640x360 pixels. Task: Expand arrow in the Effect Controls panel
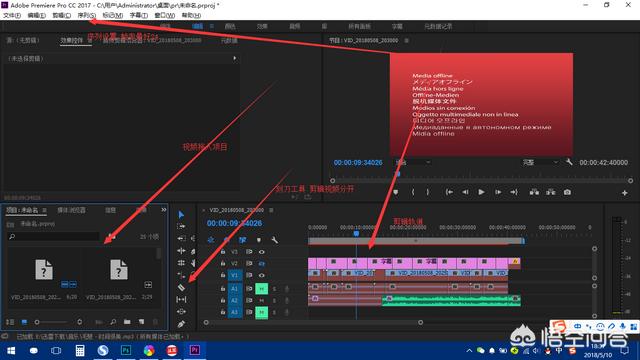coord(235,58)
